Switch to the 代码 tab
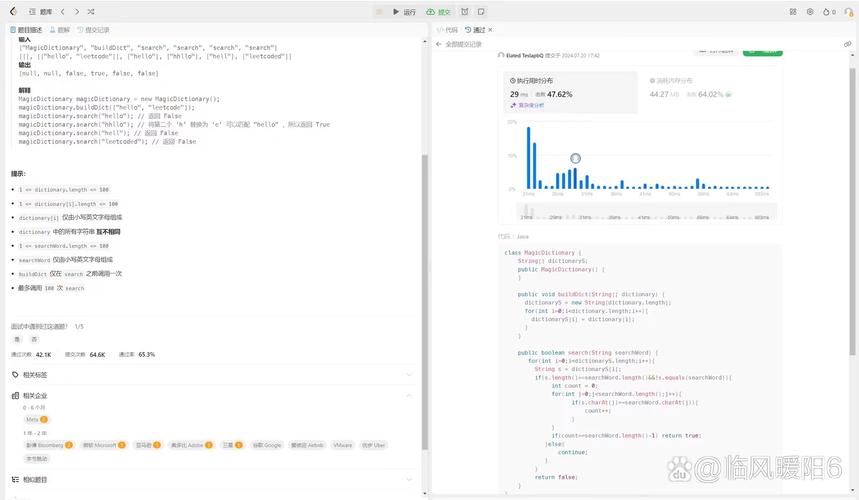 click(447, 30)
